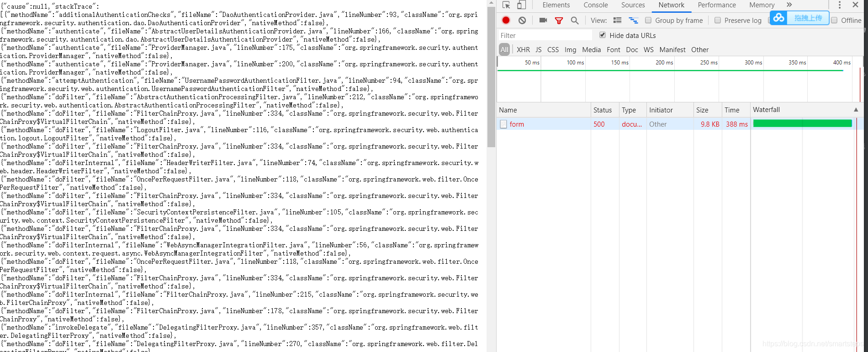Filter requests by WS

click(649, 50)
